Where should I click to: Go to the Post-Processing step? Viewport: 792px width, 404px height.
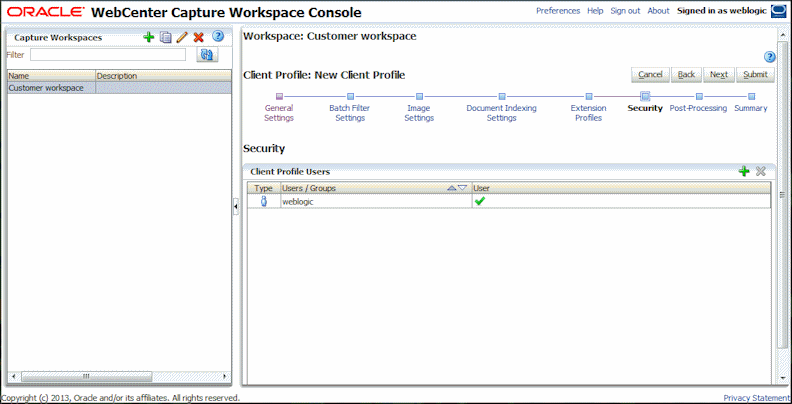coord(699,103)
